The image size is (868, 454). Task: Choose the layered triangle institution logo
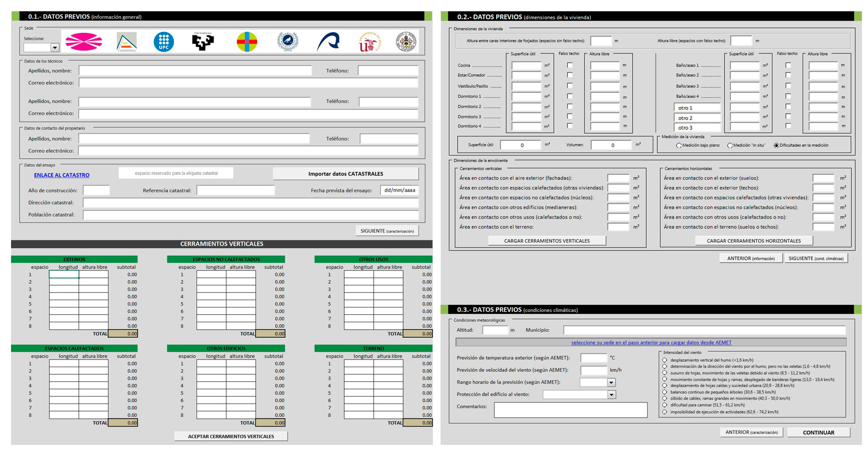(126, 42)
